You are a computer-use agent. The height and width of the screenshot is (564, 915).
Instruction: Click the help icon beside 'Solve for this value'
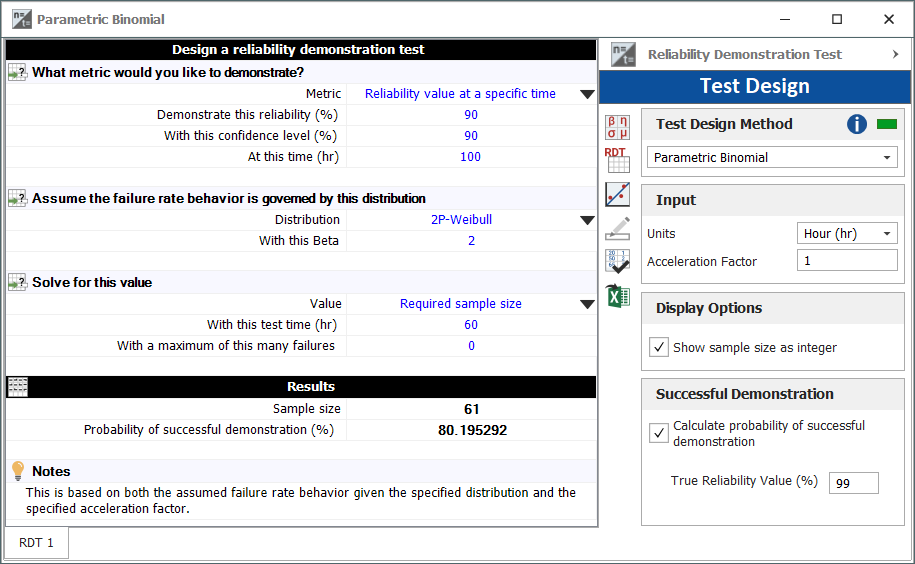17,282
